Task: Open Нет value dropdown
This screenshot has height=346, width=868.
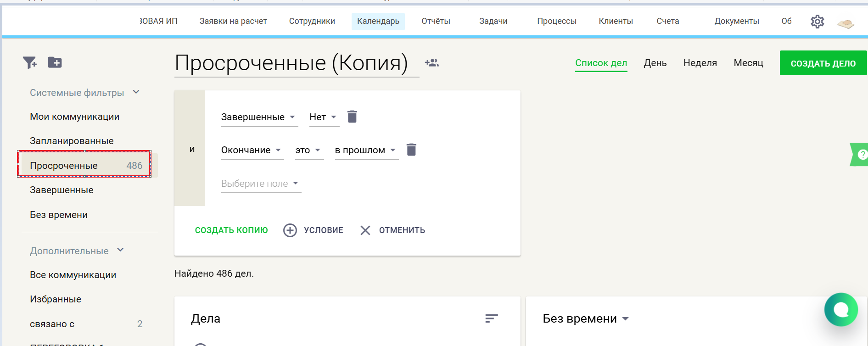Action: tap(324, 117)
